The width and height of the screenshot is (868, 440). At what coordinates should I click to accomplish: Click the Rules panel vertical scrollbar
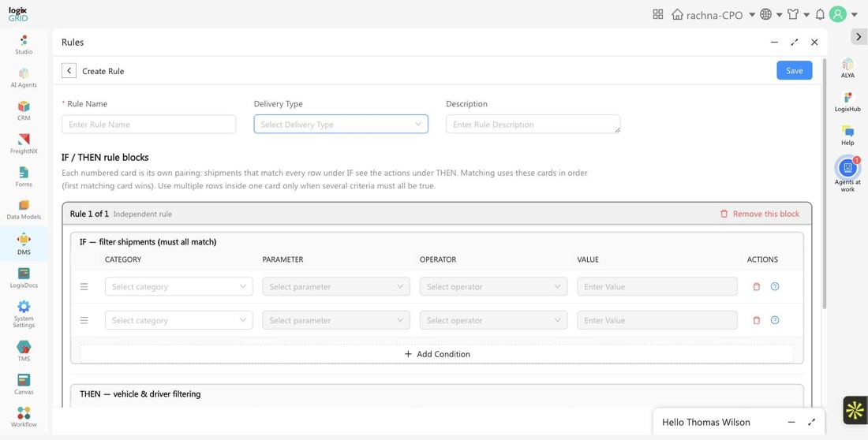pos(825,183)
